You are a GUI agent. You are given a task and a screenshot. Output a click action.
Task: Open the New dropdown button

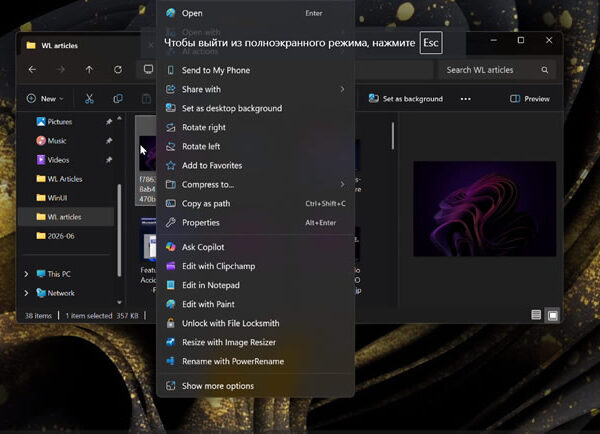(45, 99)
